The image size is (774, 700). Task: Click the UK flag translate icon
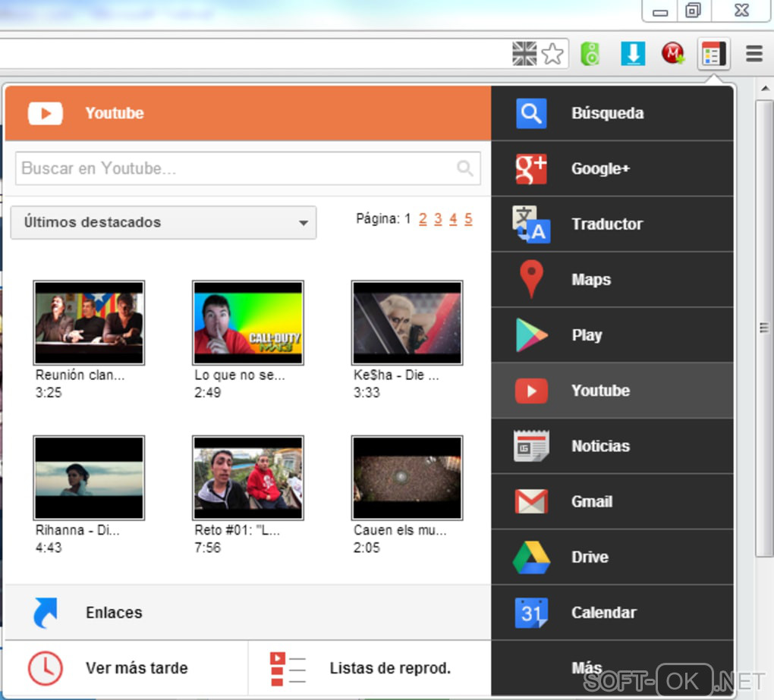[x=524, y=53]
